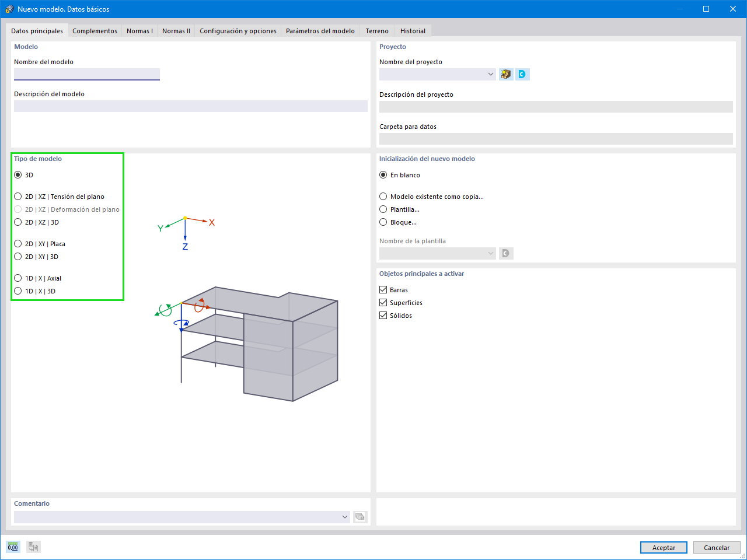Open units and settings via the database icon
The image size is (747, 560).
point(33,547)
